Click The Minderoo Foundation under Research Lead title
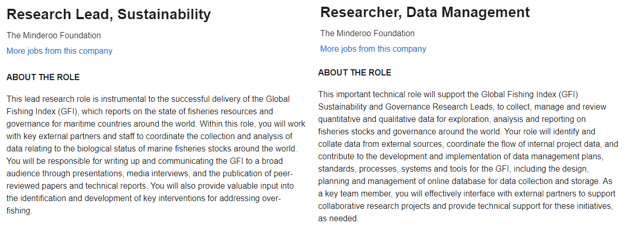644x244 pixels. tap(54, 36)
